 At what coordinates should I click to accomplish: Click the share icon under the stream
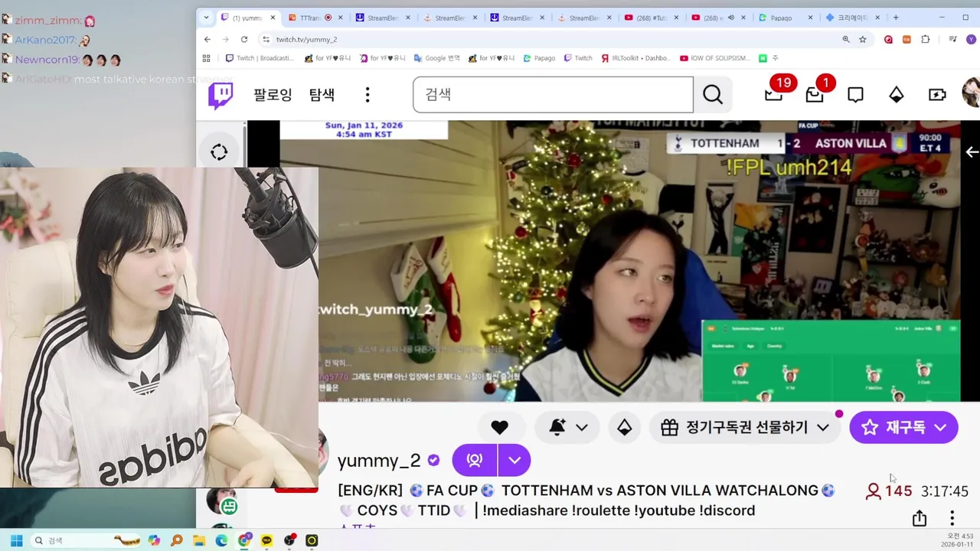click(920, 518)
